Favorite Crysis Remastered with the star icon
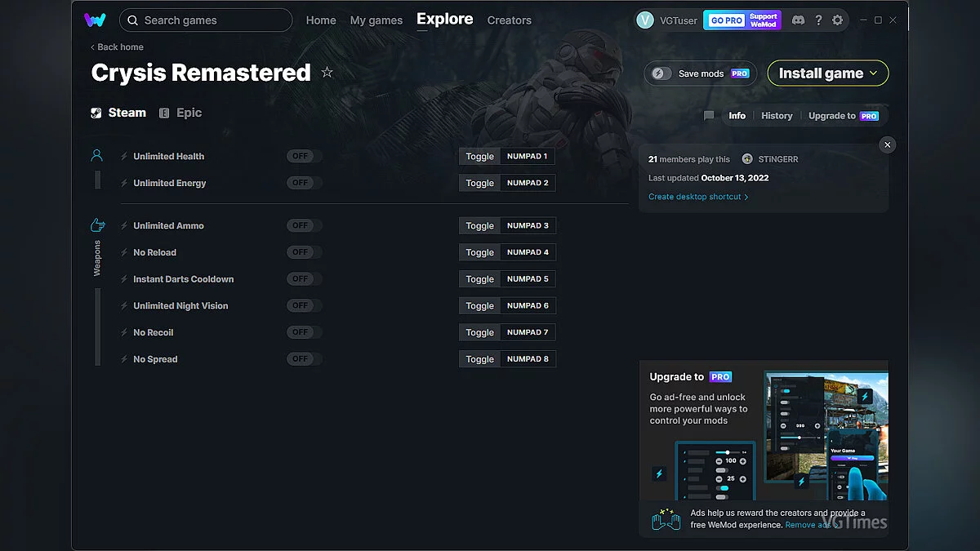The image size is (980, 551). [327, 73]
